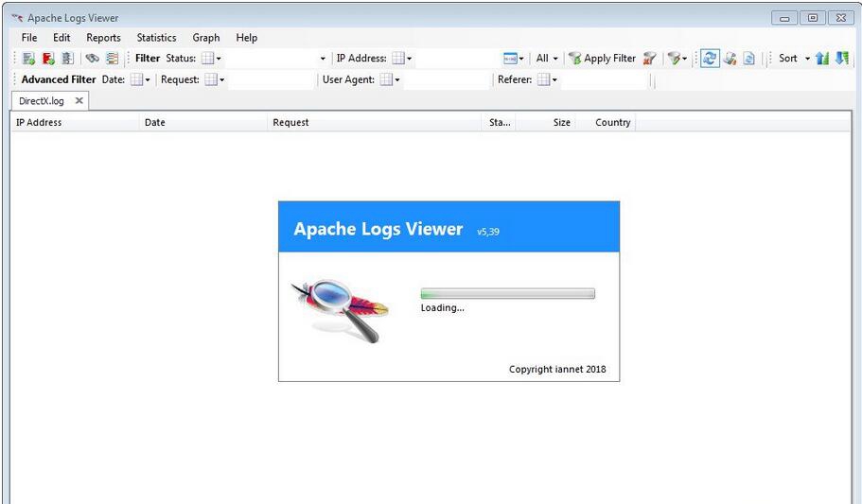Click the funnel icon with pencil
This screenshot has height=504, width=862.
coord(674,59)
